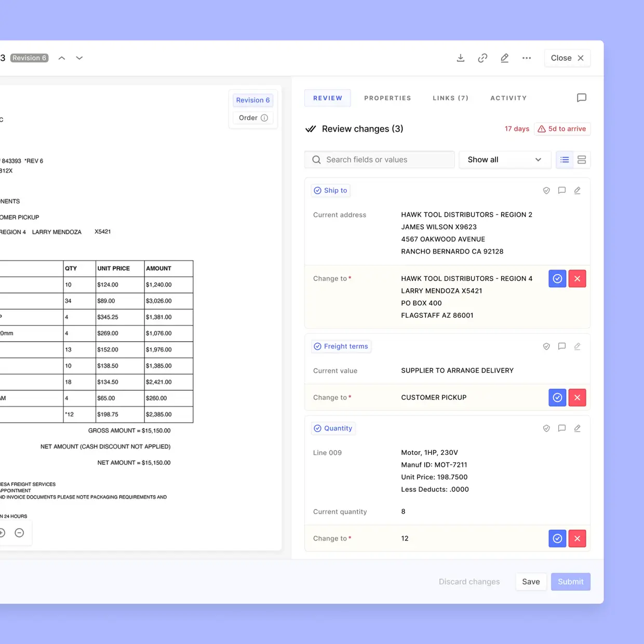Open the annotation pencil tool
The width and height of the screenshot is (644, 644).
coord(504,58)
